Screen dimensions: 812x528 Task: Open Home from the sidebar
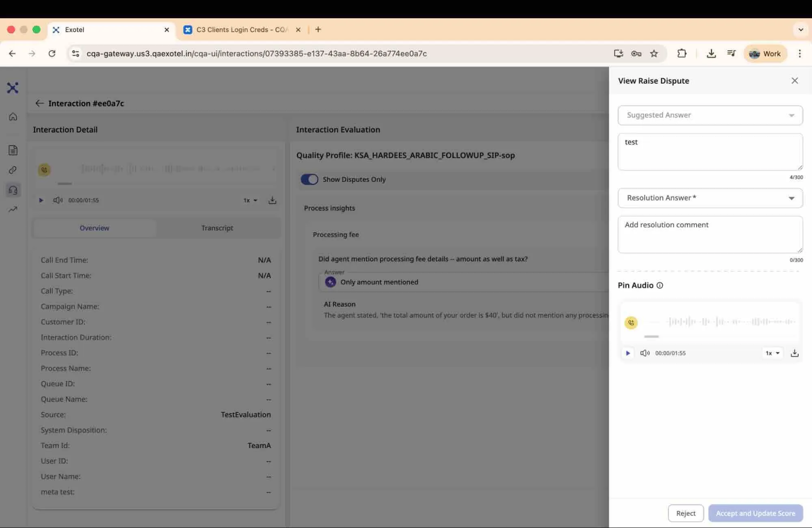click(x=13, y=117)
